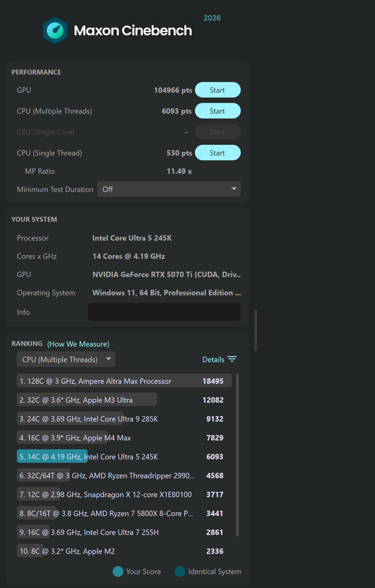Click the Your Score legend color dot

pos(118,571)
